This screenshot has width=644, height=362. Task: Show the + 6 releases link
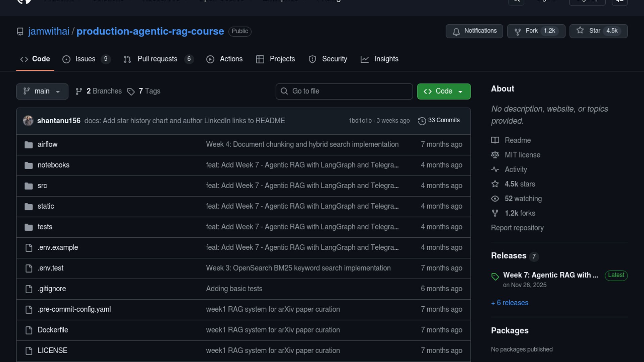coord(509,303)
